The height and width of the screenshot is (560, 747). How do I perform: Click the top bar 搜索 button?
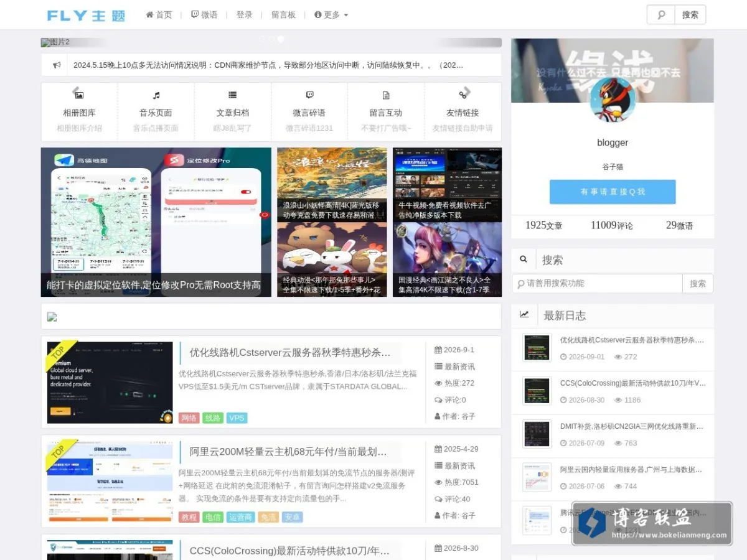(x=690, y=14)
